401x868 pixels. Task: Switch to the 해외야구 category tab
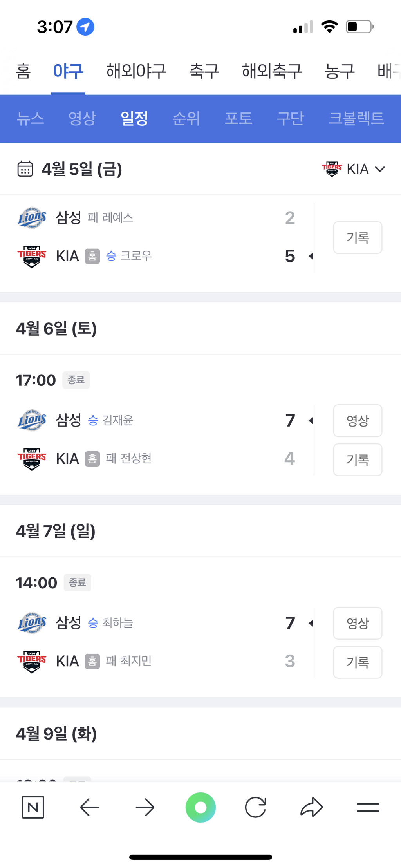click(136, 71)
